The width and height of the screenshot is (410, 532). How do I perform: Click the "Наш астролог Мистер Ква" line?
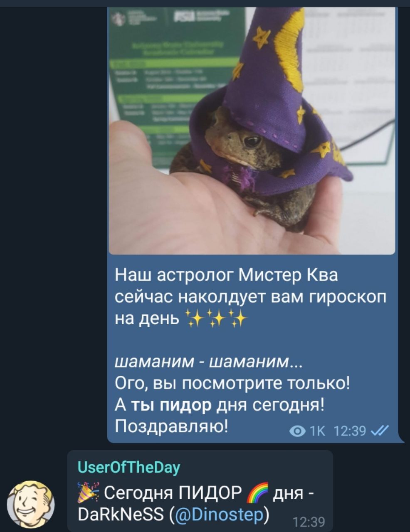coord(227,275)
